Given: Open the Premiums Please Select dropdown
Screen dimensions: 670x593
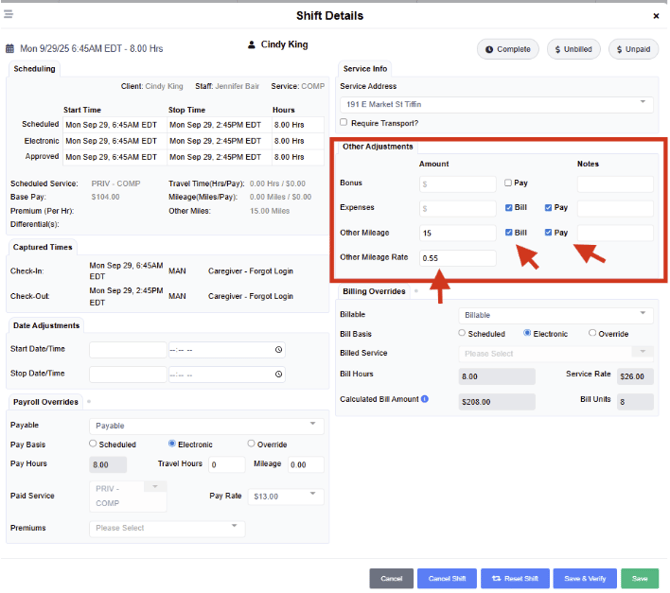Looking at the screenshot, I should [x=167, y=527].
